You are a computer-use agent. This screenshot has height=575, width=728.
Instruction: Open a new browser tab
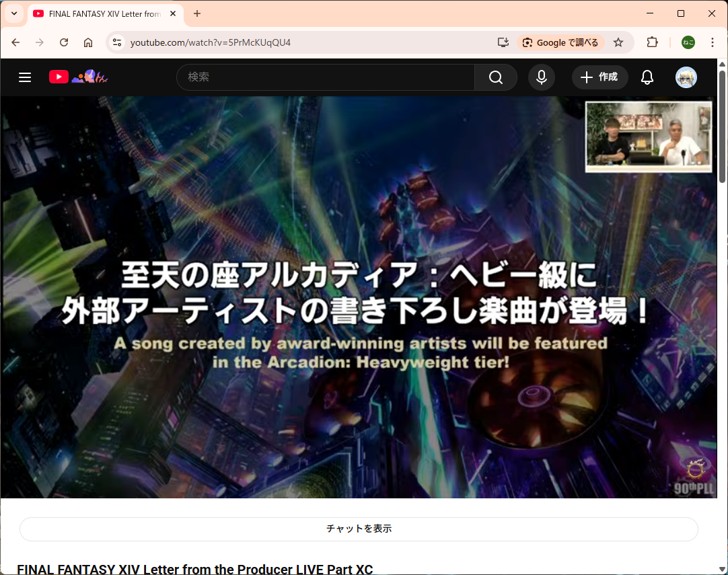pyautogui.click(x=197, y=13)
